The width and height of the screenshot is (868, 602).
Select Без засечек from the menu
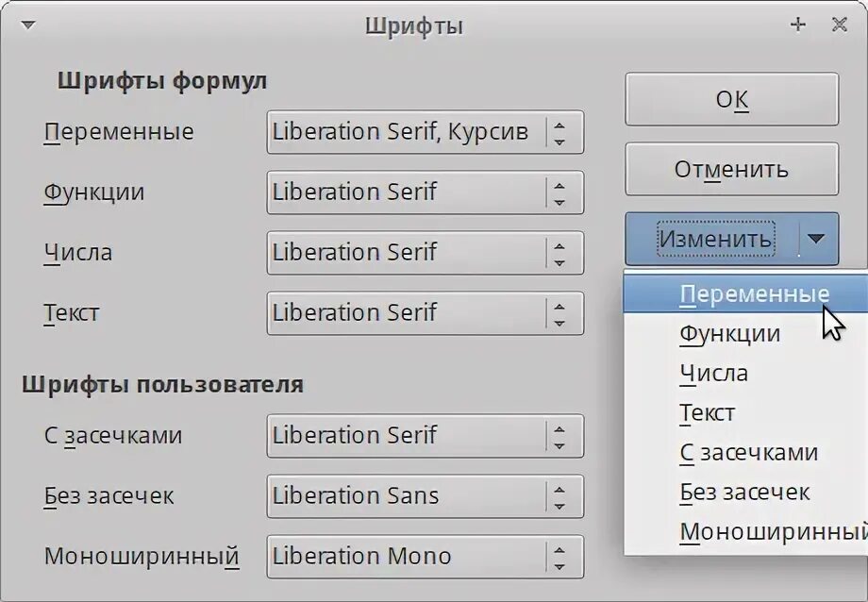(744, 492)
